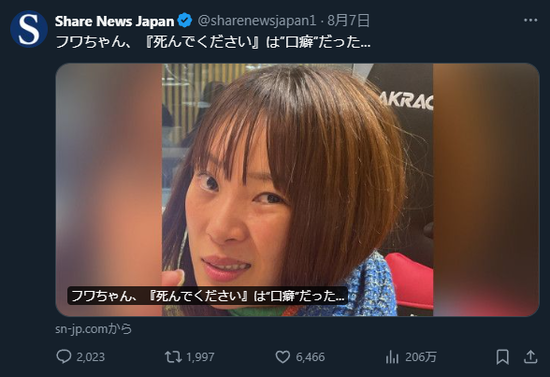Open the 8月7日 post timestamp

(348, 21)
